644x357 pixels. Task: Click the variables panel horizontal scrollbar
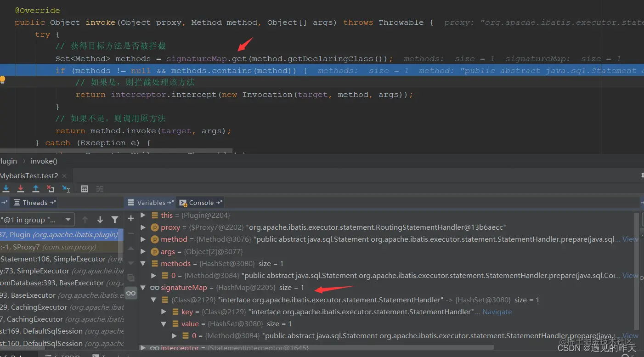(317, 347)
